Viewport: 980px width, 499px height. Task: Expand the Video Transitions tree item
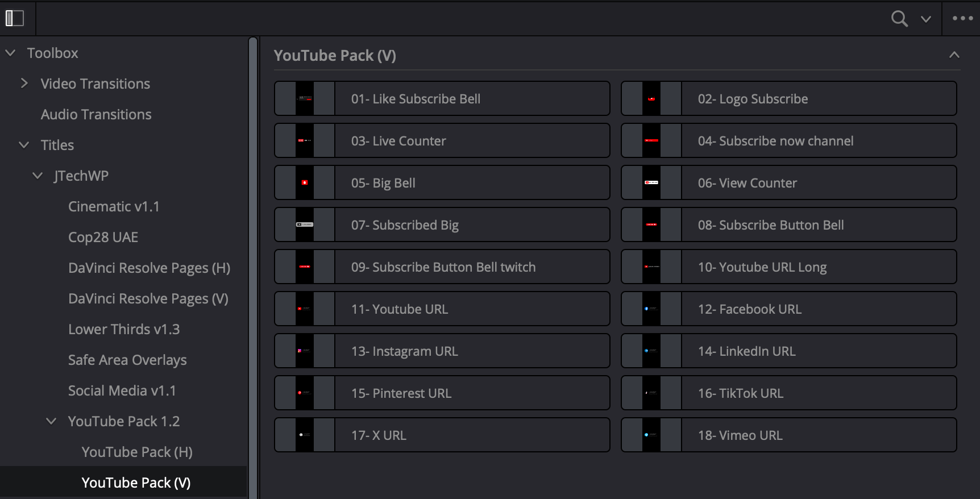tap(24, 83)
